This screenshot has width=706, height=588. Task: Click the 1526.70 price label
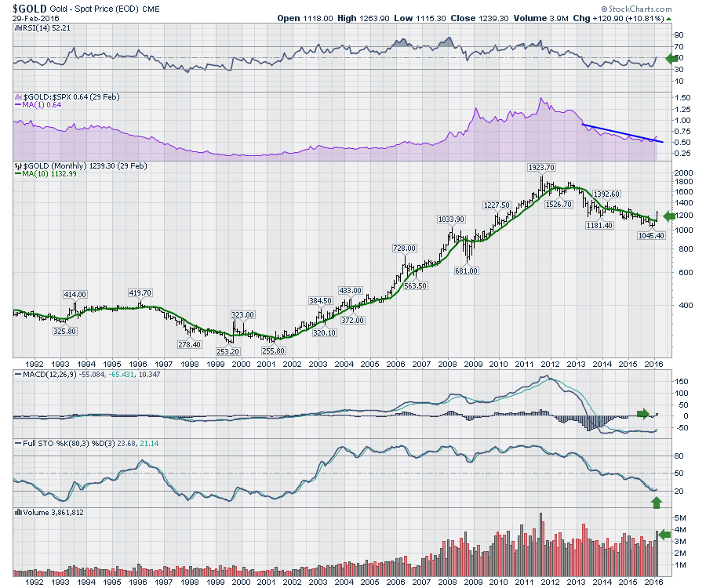tap(559, 205)
